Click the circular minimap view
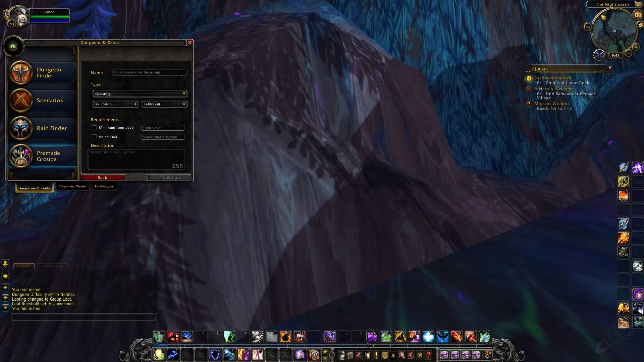This screenshot has width=644, height=362. (x=614, y=31)
